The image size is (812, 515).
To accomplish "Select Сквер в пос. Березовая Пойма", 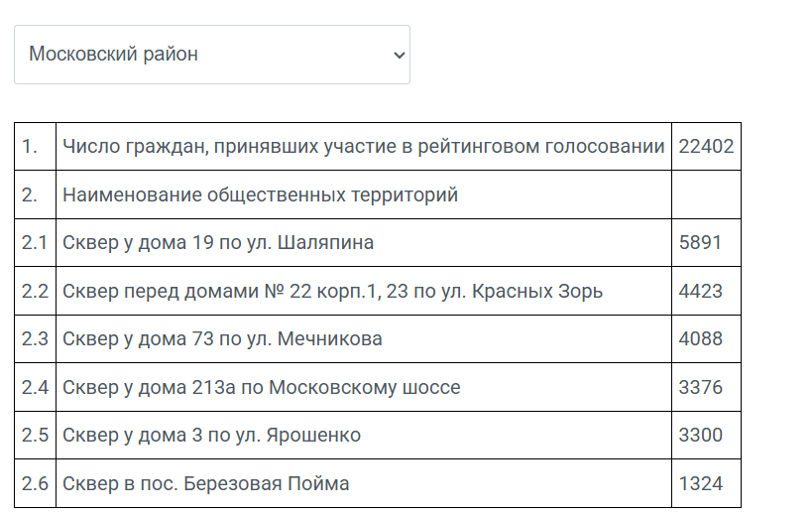I will pyautogui.click(x=206, y=484).
